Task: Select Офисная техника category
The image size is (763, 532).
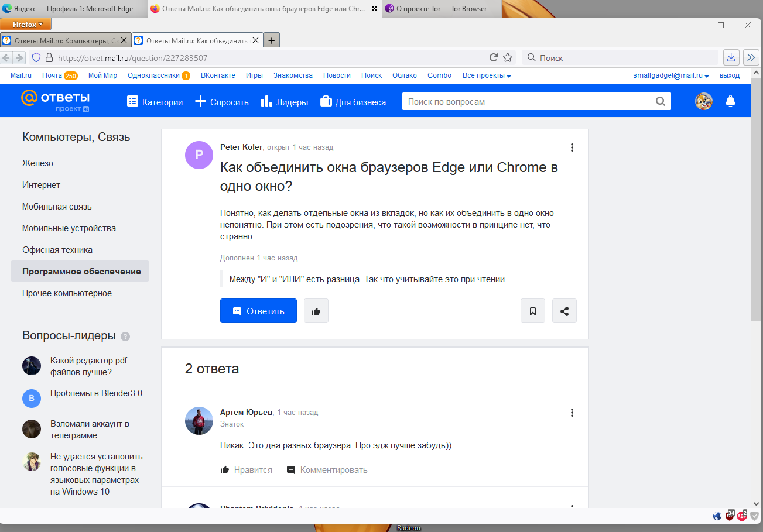Action: point(57,250)
